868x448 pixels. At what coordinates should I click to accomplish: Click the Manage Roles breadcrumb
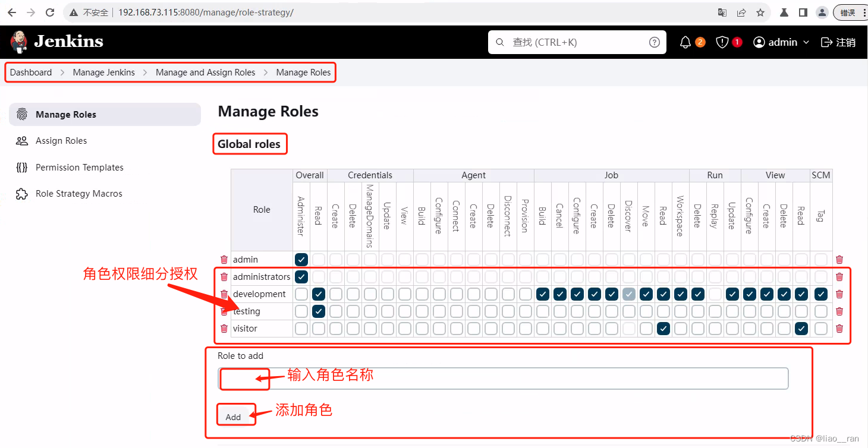coord(304,72)
